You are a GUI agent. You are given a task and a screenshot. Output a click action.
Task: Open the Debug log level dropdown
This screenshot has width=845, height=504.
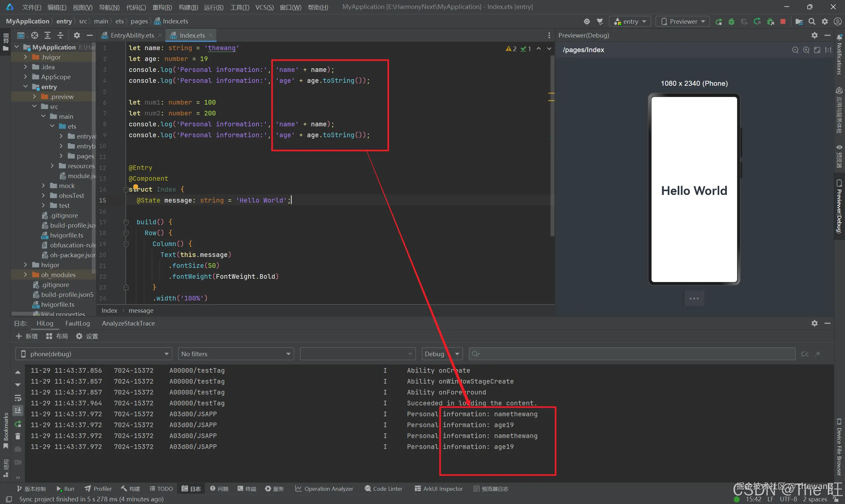(442, 354)
